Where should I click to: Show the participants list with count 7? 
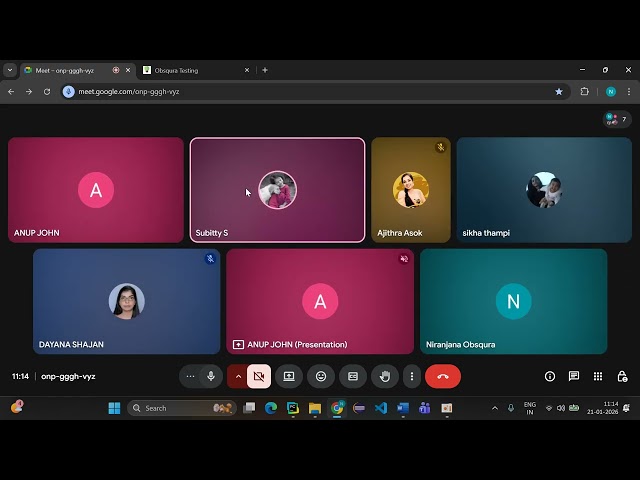[x=617, y=119]
